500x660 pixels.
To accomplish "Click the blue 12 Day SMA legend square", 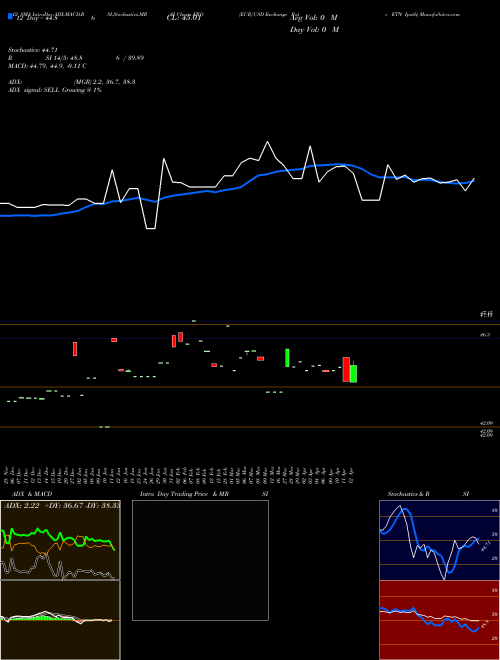I will tap(10, 17).
